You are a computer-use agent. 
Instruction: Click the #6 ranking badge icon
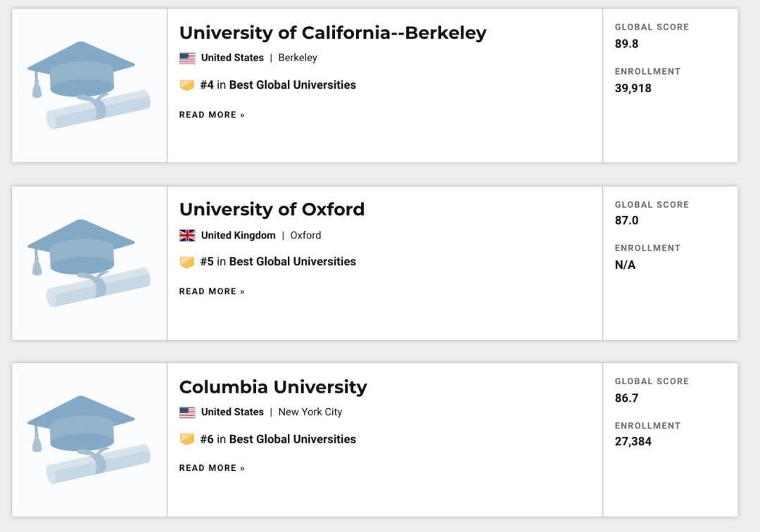[x=187, y=439]
